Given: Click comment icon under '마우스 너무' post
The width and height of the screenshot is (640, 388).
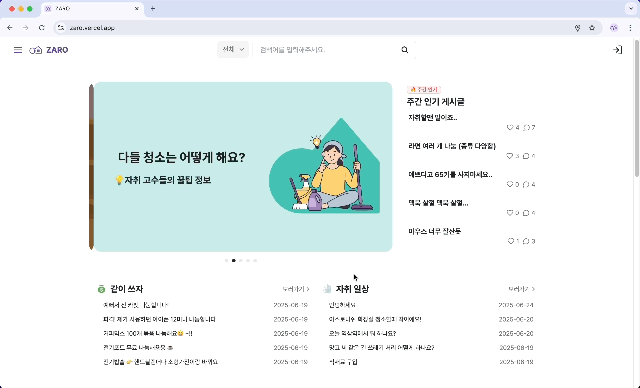Looking at the screenshot, I should click(x=526, y=241).
